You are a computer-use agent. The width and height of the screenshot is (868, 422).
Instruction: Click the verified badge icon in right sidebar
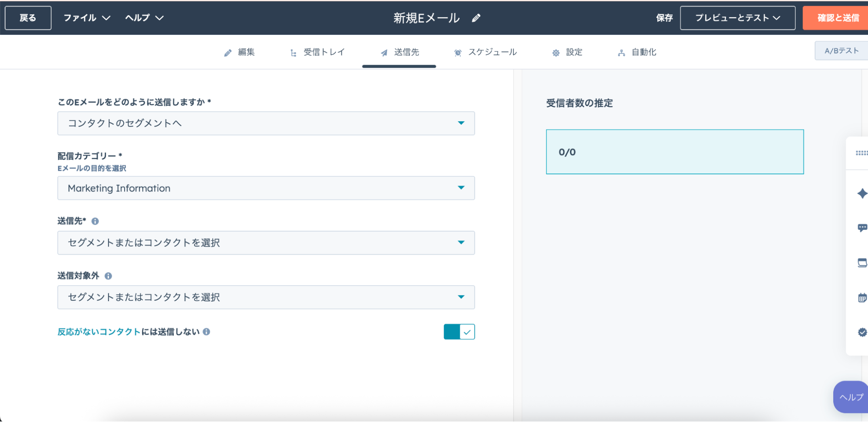[862, 332]
